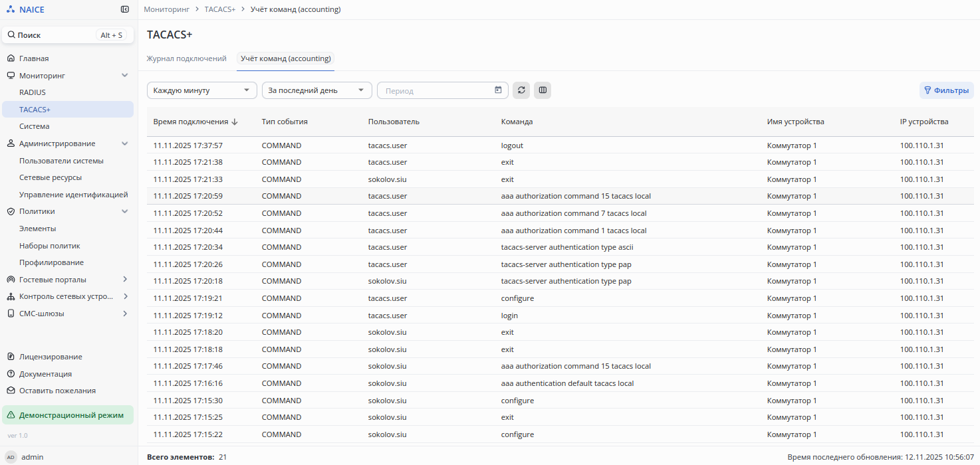Open the За последний день range dropdown
Screen dimensions: 980x465
[x=316, y=90]
